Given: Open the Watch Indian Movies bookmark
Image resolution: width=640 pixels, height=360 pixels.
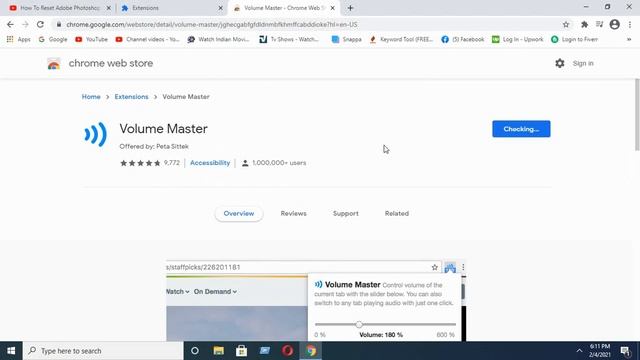Looking at the screenshot, I should (218, 39).
